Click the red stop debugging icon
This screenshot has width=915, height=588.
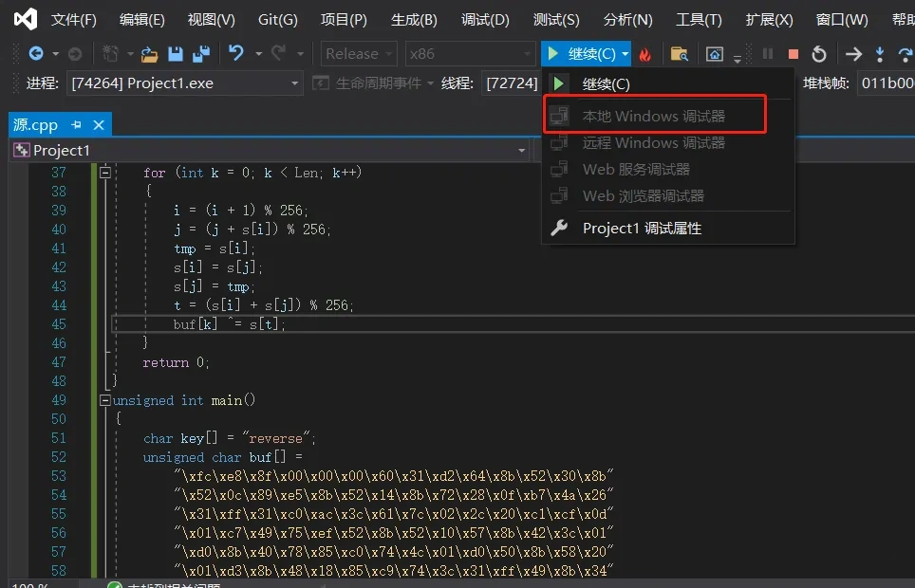[x=794, y=54]
